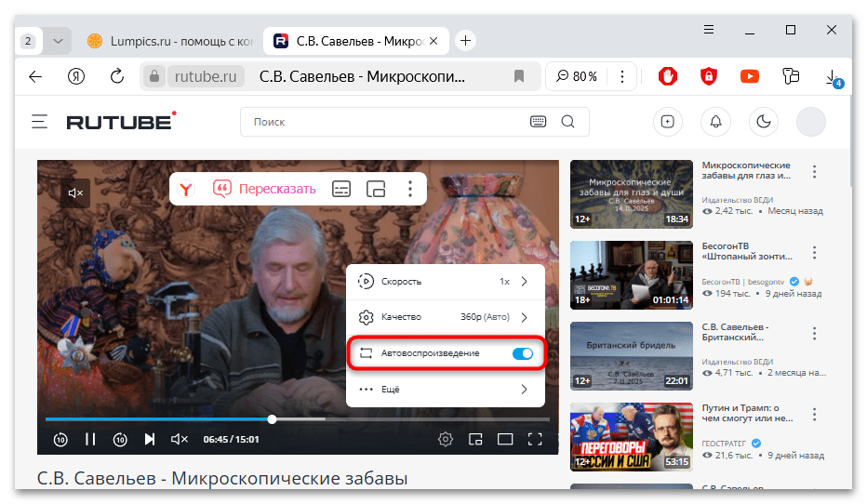867x504 pixels.
Task: Open options for Путин и Трамп recommendation
Action: [x=814, y=415]
